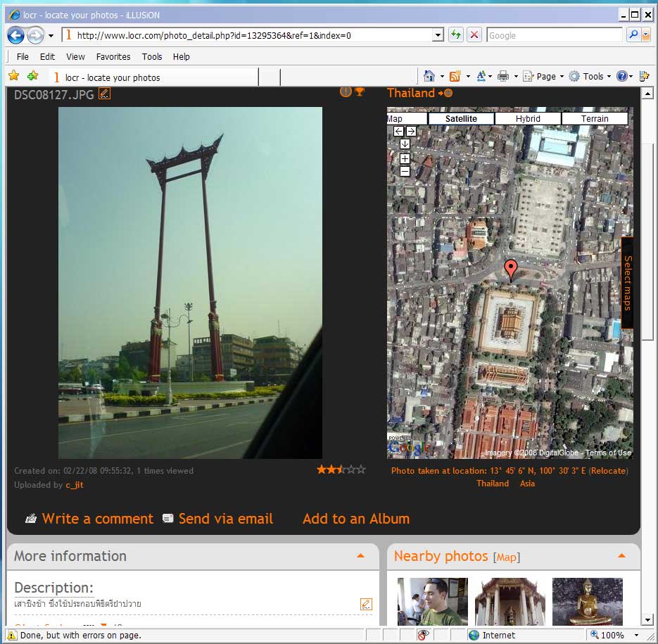Screen dimensions: 658x644
Task: Collapse the Nearby photos panel
Action: (622, 556)
